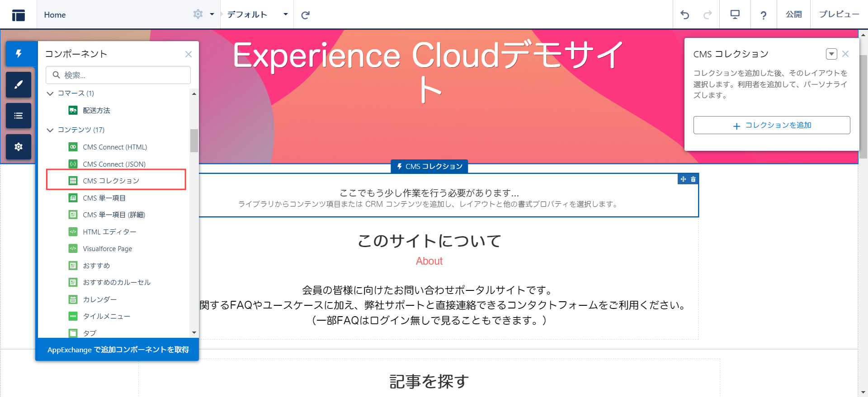Click the CMS 単一項目 (詳細) label
The height and width of the screenshot is (397, 868).
click(114, 215)
